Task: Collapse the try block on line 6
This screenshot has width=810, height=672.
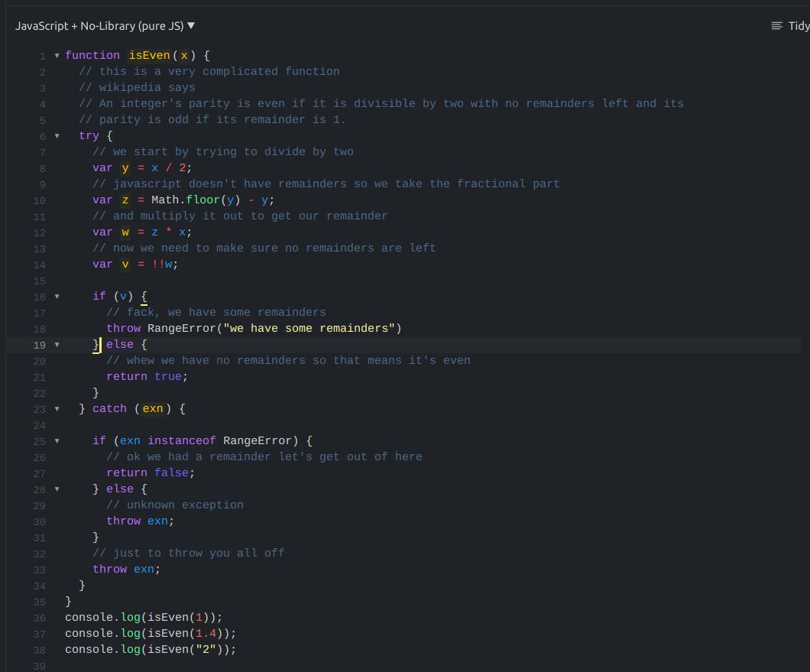Action: click(56, 135)
